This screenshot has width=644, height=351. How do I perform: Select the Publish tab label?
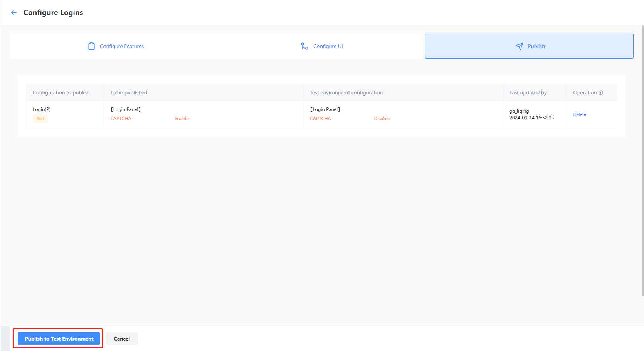click(536, 47)
